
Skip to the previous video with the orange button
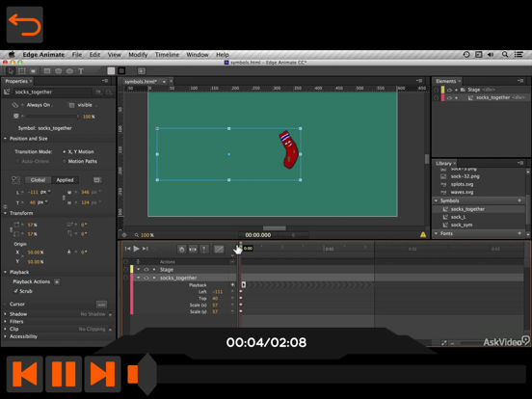[25, 374]
